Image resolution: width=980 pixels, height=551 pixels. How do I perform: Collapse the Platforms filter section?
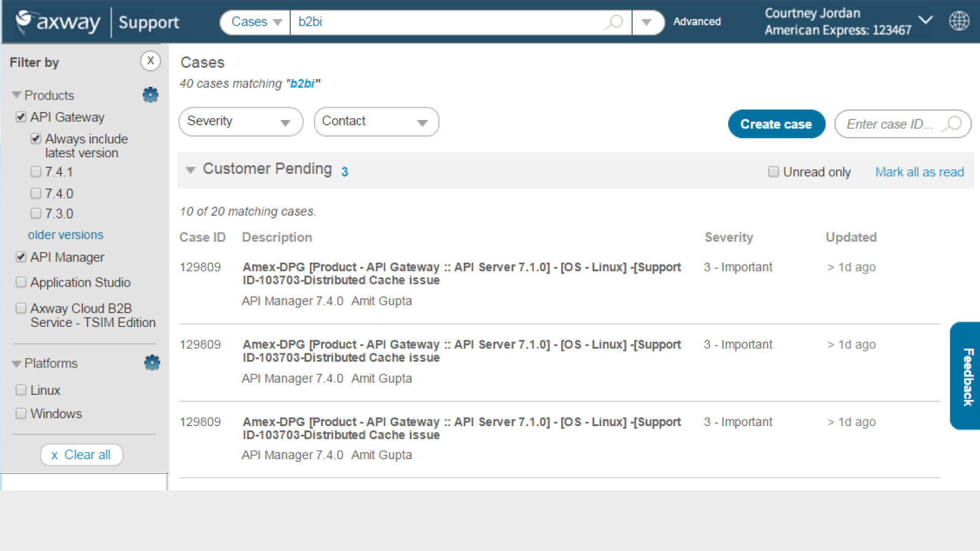click(17, 364)
